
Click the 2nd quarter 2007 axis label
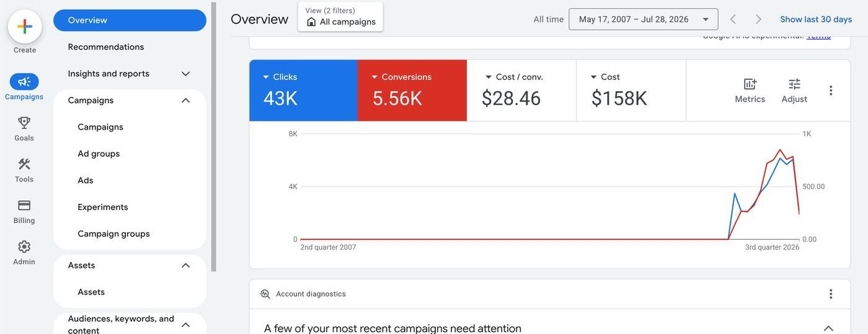click(x=328, y=247)
